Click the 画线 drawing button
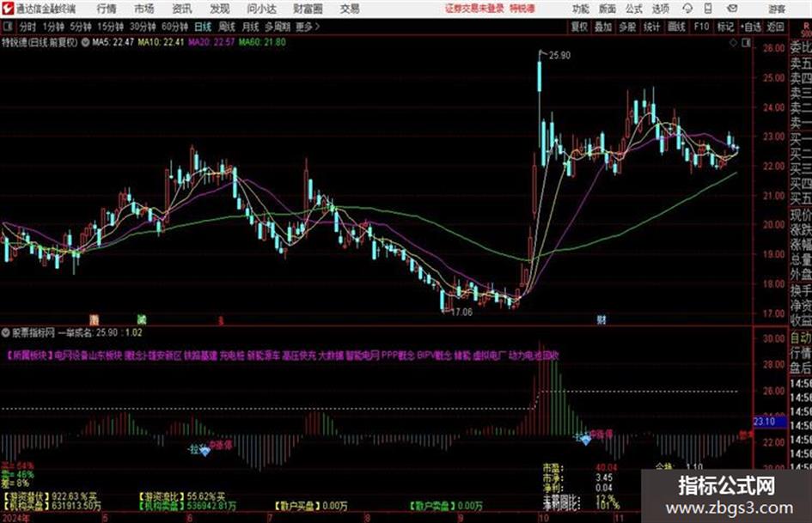Viewport: 812px width, 523px height. [676, 27]
